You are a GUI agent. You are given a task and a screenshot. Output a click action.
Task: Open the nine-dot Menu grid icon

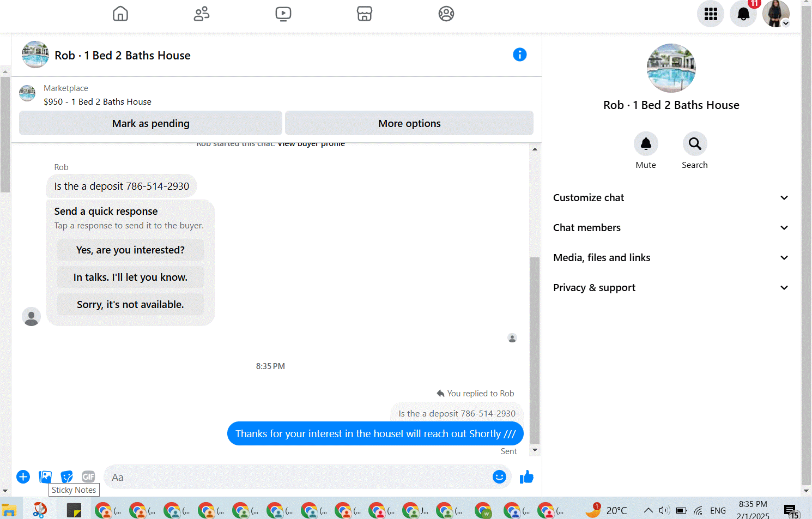[x=711, y=14]
